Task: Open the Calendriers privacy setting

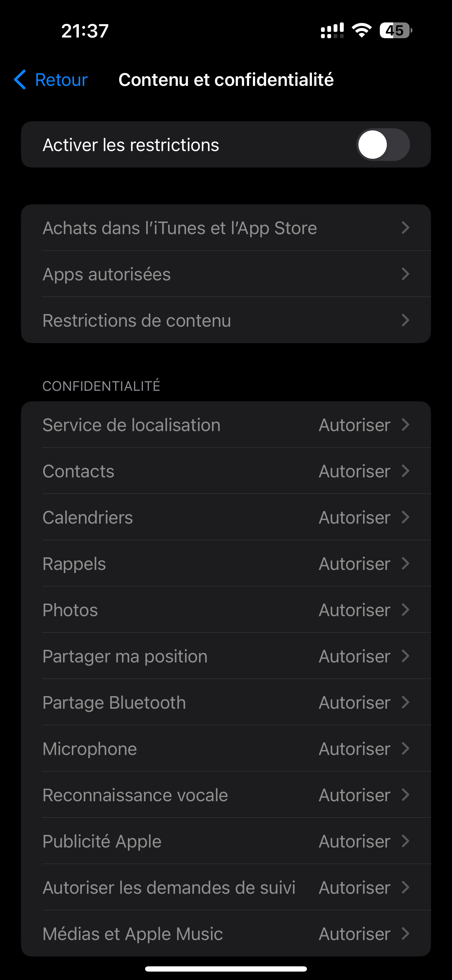Action: [226, 517]
